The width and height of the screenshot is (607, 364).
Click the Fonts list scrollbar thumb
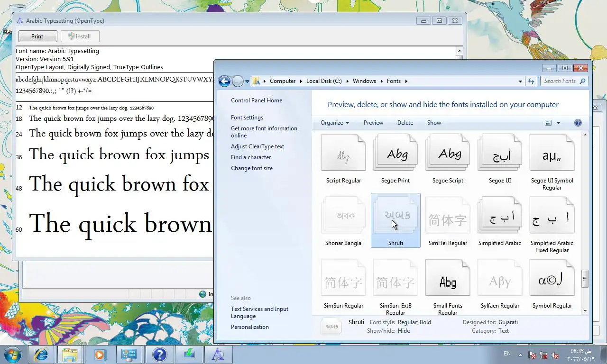(x=585, y=279)
